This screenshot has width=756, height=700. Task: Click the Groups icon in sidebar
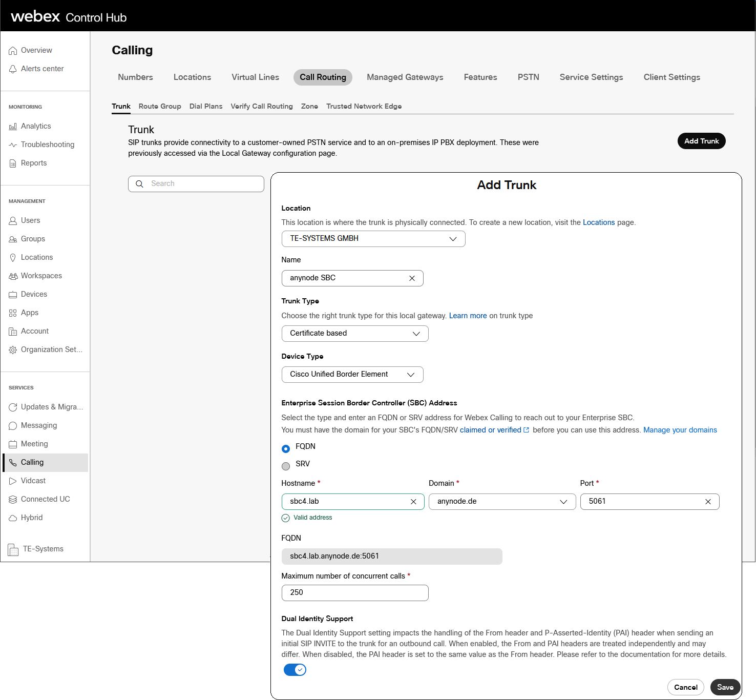point(13,239)
